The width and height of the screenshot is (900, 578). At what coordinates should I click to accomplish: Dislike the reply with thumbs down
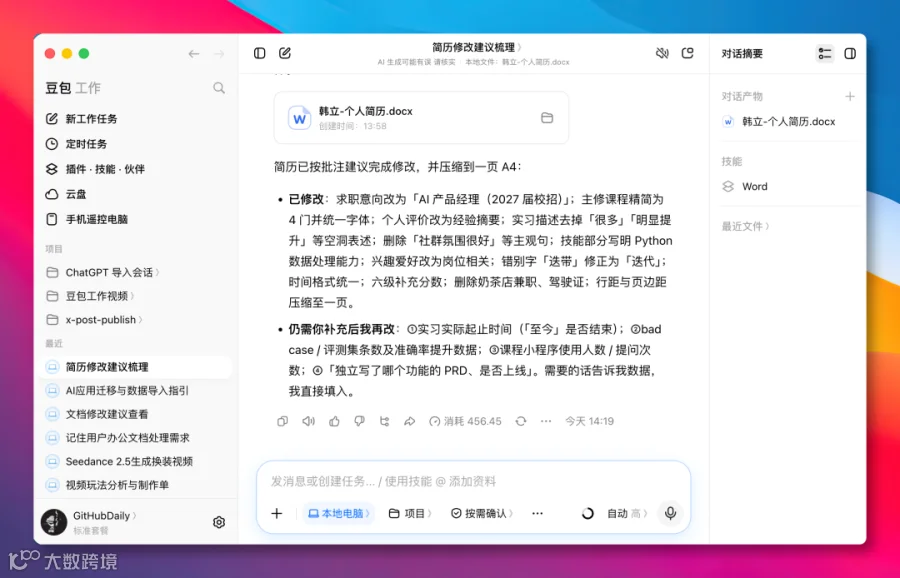[x=359, y=421]
